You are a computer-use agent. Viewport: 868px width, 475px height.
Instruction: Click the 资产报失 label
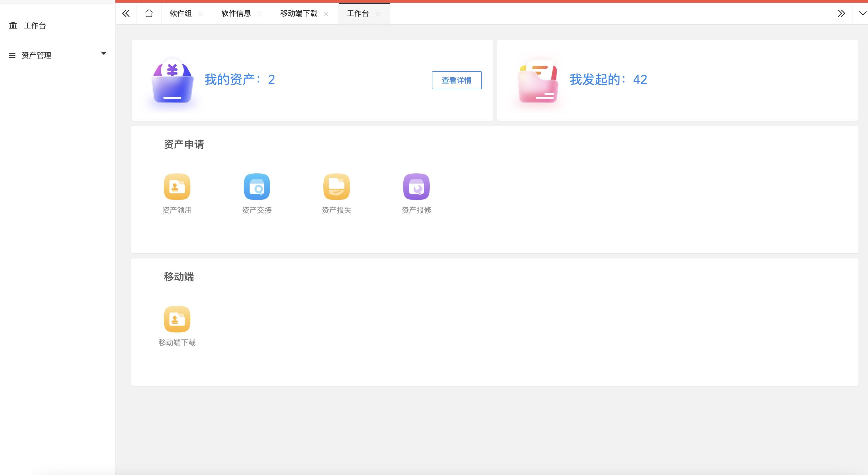tap(337, 210)
